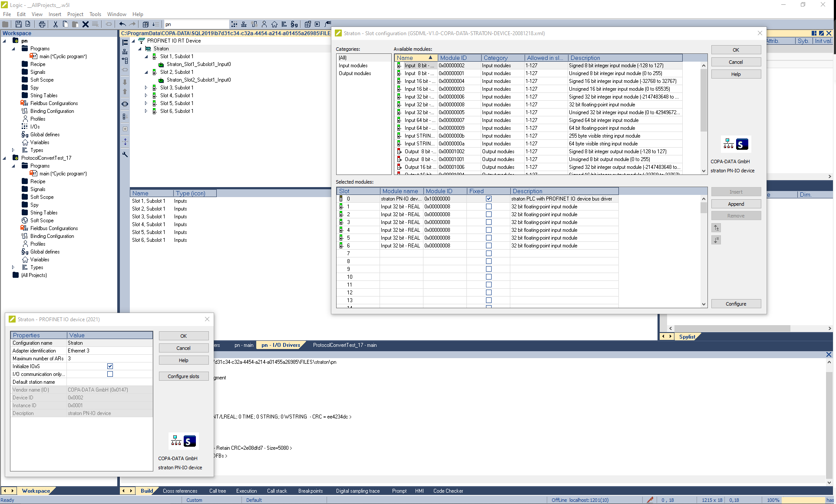Viewport: 836px width, 504px height.
Task: Click the move module down icon in Slot configuration
Action: (x=717, y=240)
